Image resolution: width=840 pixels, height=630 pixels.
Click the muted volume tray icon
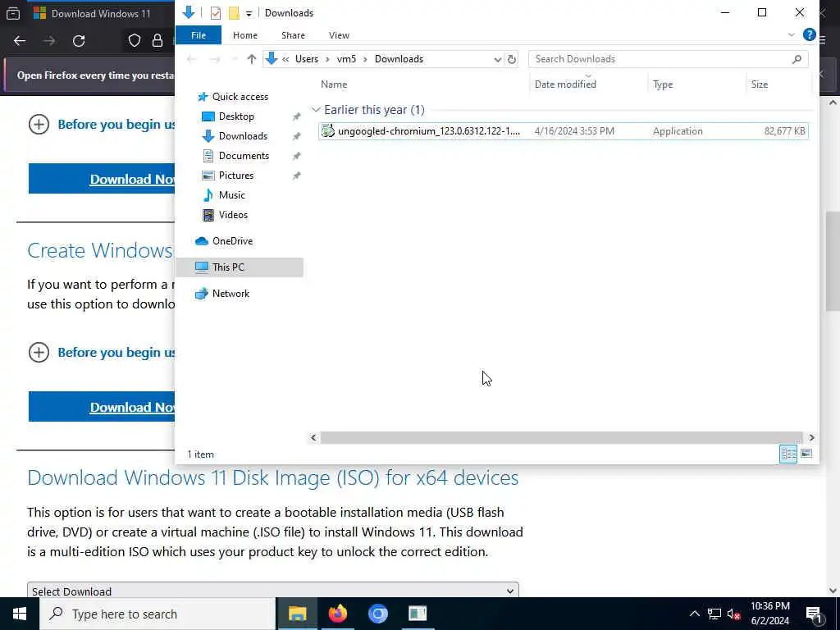click(733, 614)
